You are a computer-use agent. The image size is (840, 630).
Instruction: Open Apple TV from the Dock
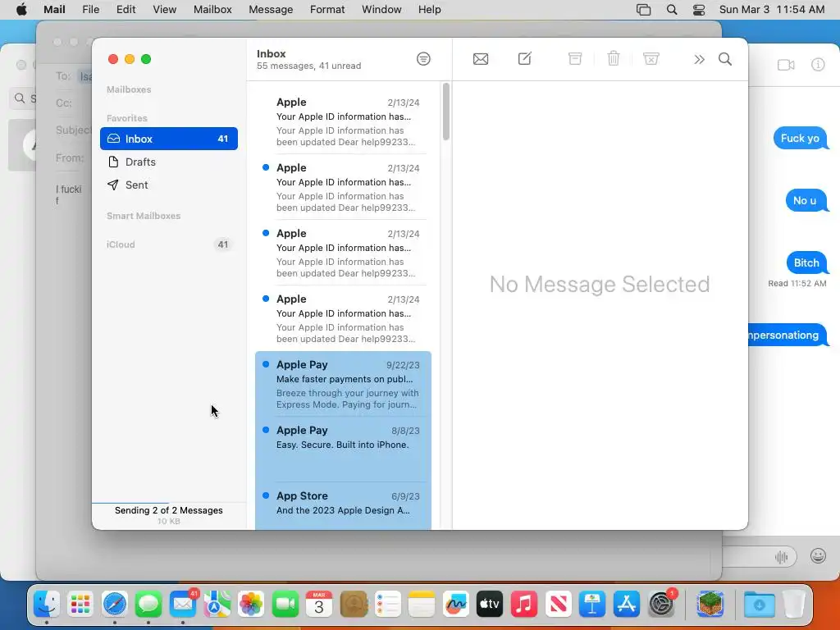pos(490,605)
